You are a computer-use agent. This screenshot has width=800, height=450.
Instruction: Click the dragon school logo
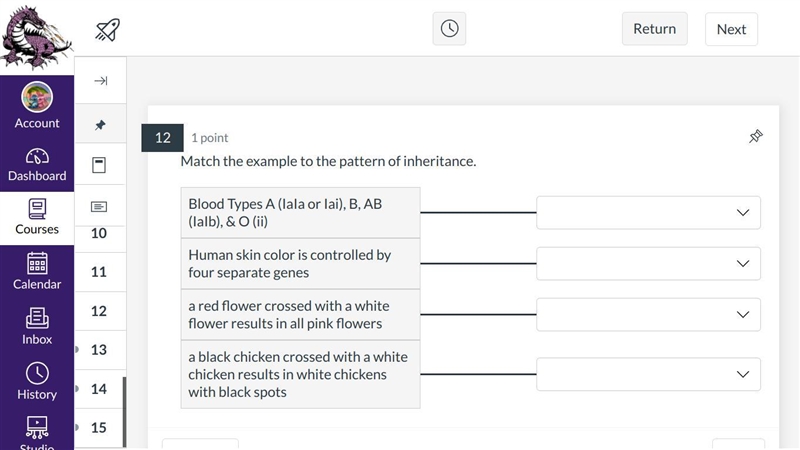tap(36, 37)
